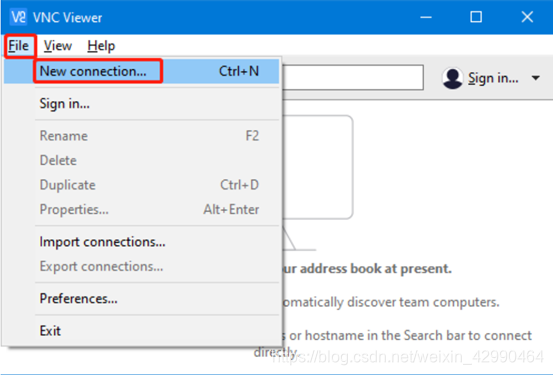Click the disabled Rename menu entry

[141, 136]
